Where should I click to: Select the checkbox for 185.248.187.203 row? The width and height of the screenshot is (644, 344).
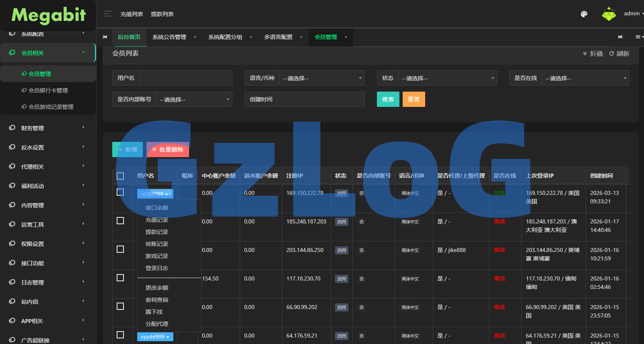click(x=120, y=221)
